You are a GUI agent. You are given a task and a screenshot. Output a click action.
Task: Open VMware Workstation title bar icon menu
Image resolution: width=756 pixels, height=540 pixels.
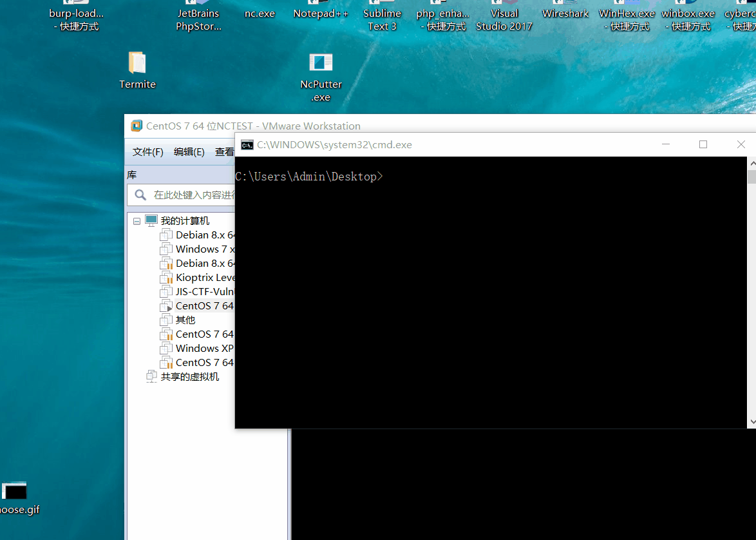click(x=137, y=126)
